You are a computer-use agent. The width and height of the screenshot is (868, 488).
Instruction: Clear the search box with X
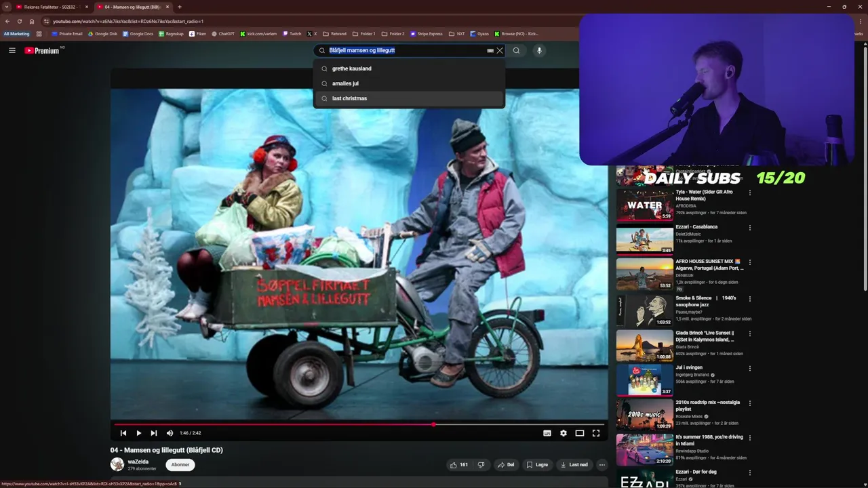500,50
